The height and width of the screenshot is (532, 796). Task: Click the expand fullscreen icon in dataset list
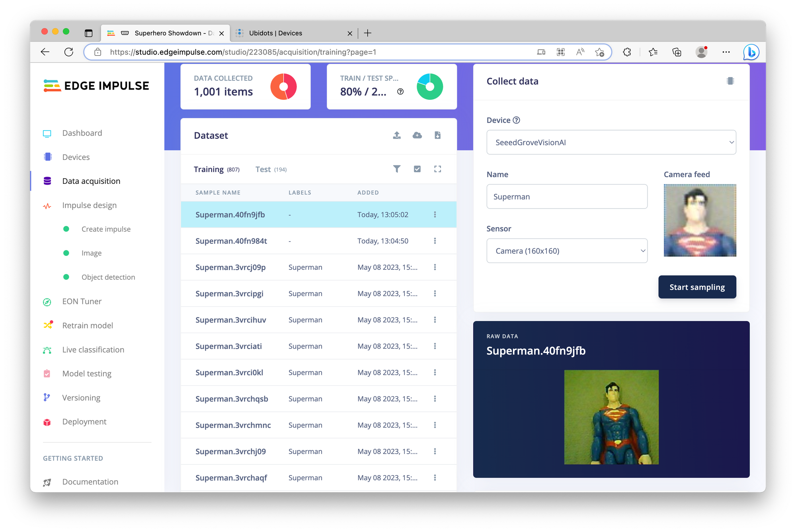coord(437,169)
